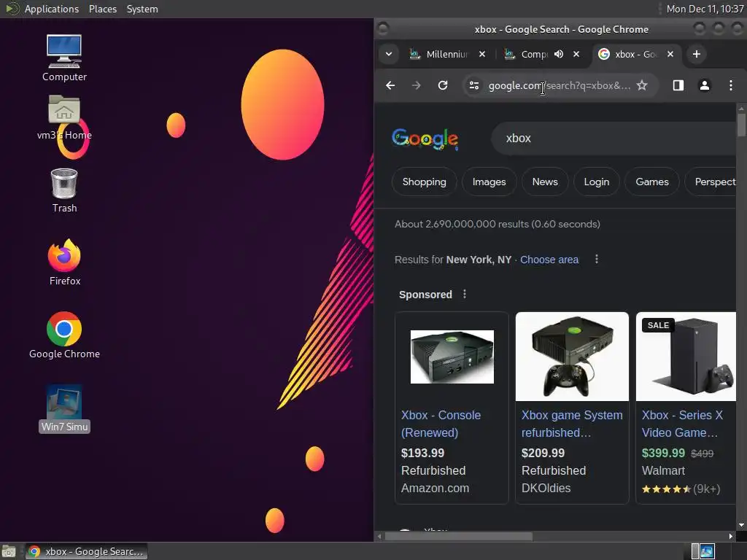Click the date and time clock
747x560 pixels.
coord(705,9)
